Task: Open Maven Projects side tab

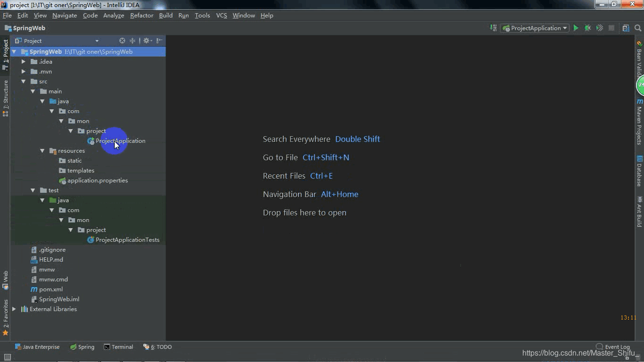Action: tap(639, 122)
